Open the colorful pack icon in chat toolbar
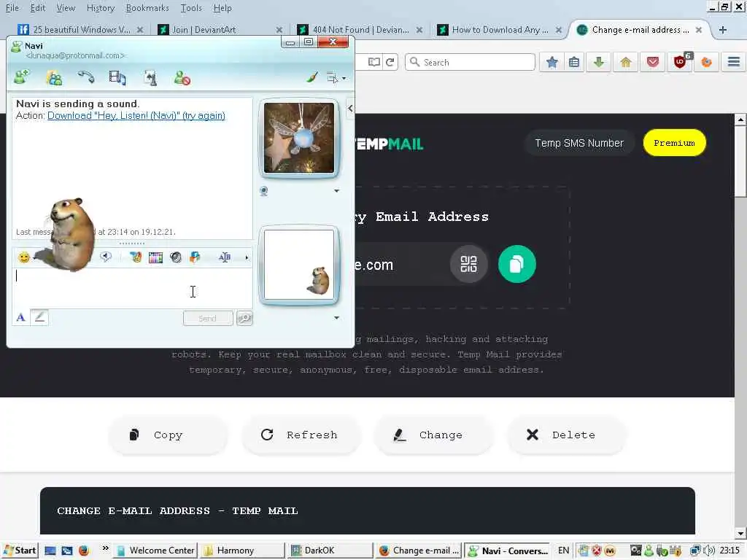The width and height of the screenshot is (747, 560). [195, 257]
